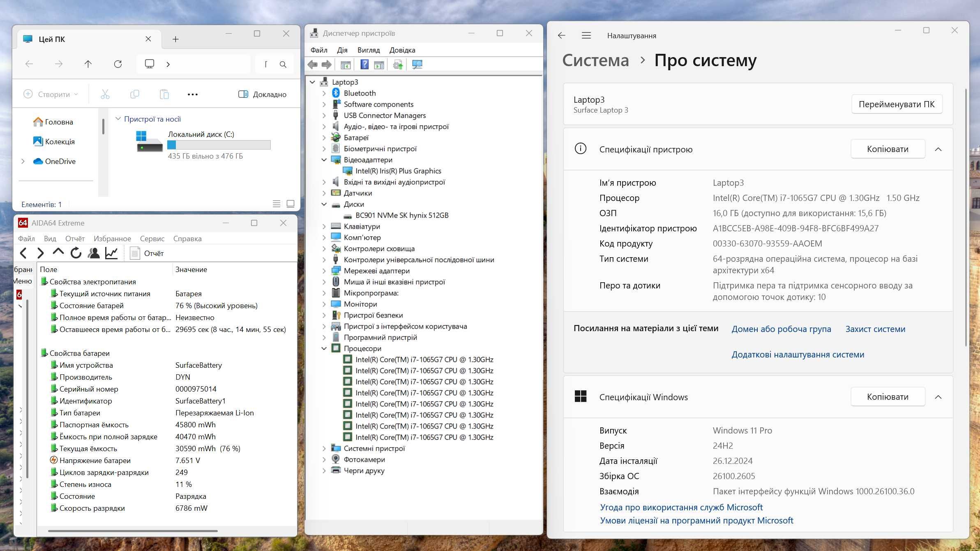This screenshot has width=980, height=551.
Task: Click AIDA64 Отчёт report button
Action: (147, 253)
